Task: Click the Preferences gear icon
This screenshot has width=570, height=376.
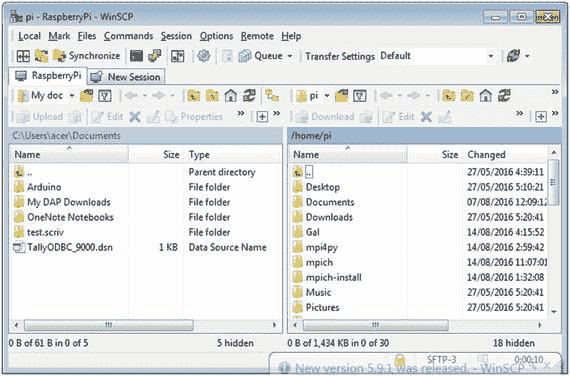Action: click(x=203, y=56)
